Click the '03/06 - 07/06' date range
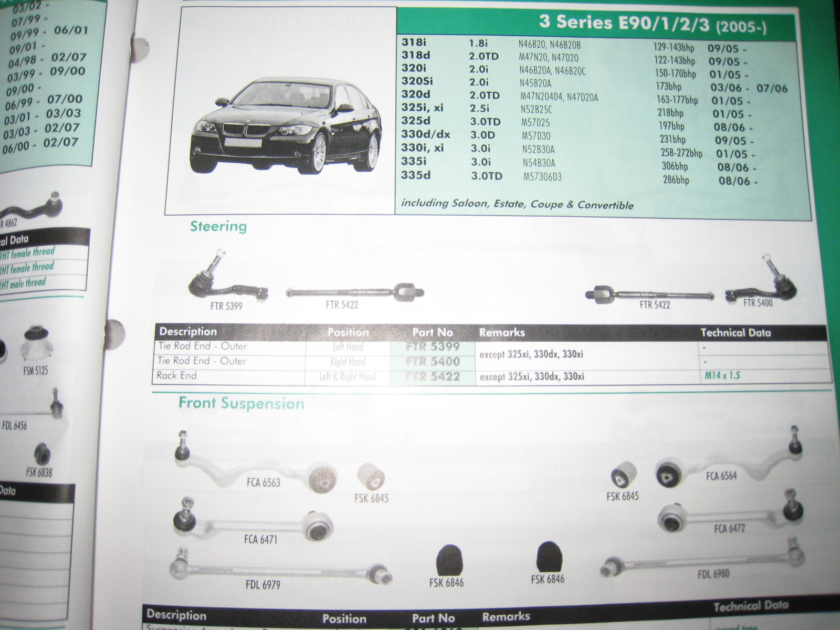Viewport: 840px width, 630px height. click(749, 88)
